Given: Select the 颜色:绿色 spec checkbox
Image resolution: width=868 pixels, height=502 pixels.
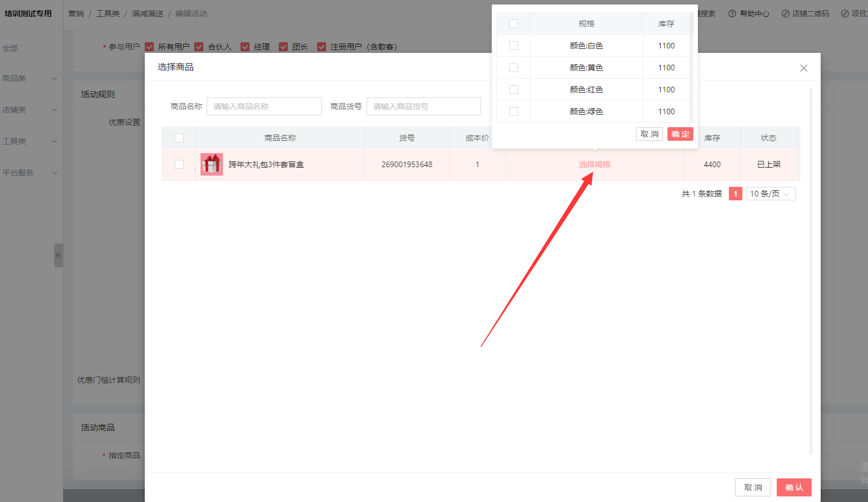Looking at the screenshot, I should click(514, 111).
